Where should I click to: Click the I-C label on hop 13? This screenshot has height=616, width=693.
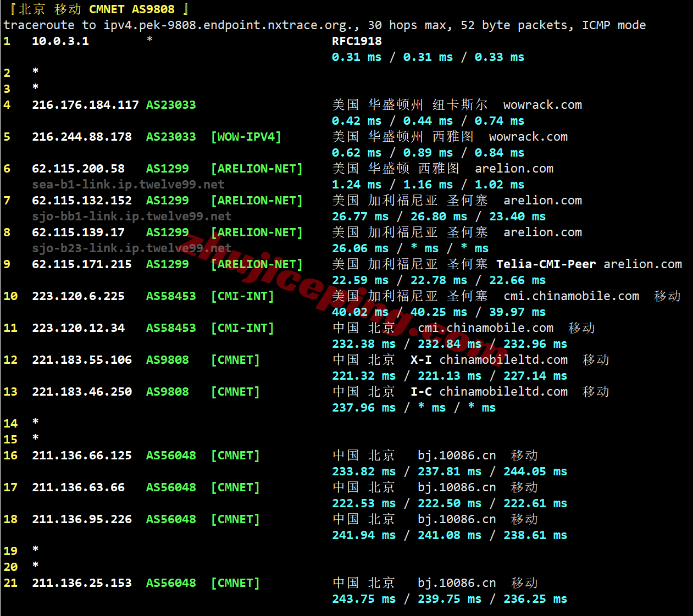point(421,392)
